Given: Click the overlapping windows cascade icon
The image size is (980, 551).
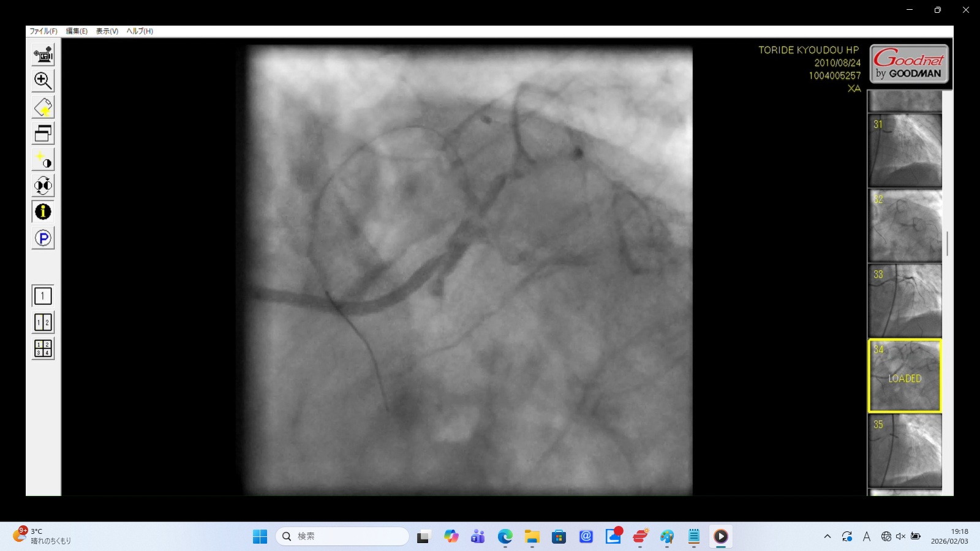Looking at the screenshot, I should point(43,133).
